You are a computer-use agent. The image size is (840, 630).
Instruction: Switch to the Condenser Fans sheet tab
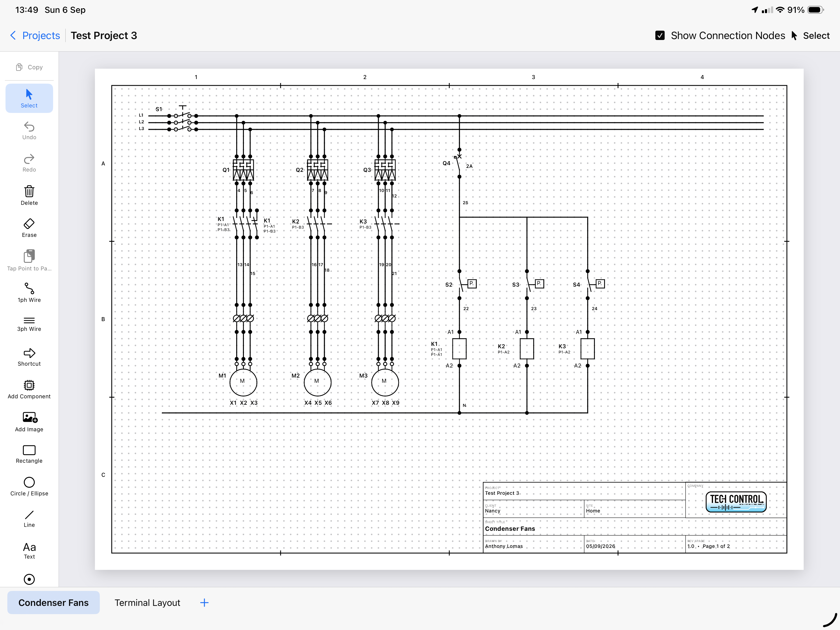pyautogui.click(x=53, y=603)
